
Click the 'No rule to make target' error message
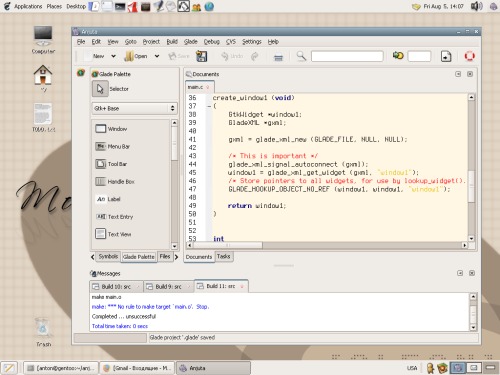click(x=151, y=307)
